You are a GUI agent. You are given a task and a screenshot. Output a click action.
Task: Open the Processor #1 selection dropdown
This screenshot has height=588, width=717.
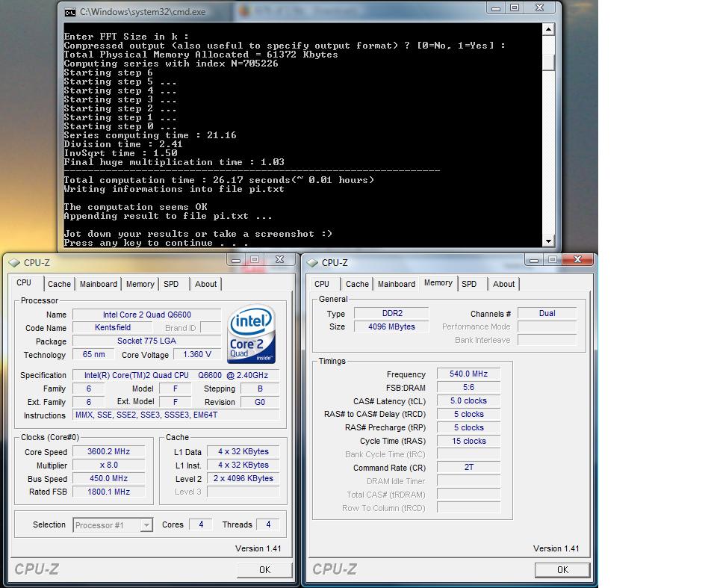tap(146, 524)
